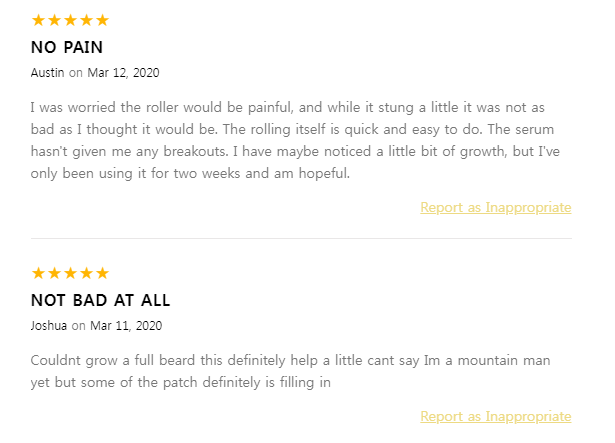Click the third star above NOT BAD AT ALL
This screenshot has height=443, width=615.
tap(70, 273)
